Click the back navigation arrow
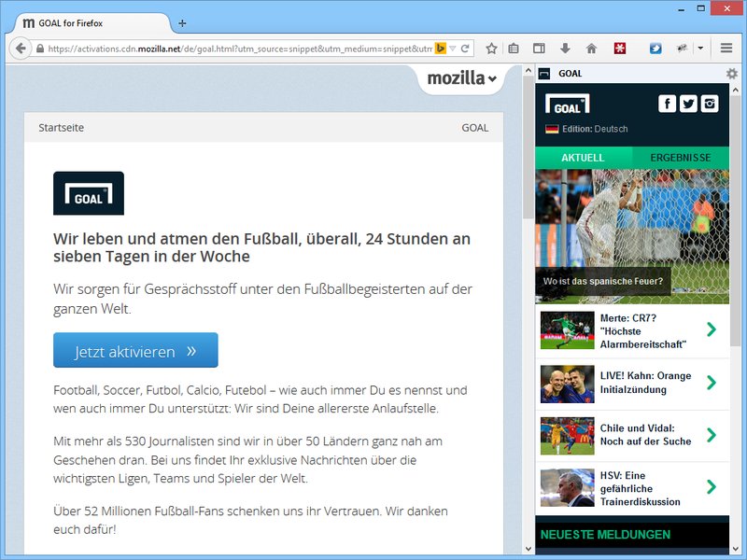 coord(20,49)
